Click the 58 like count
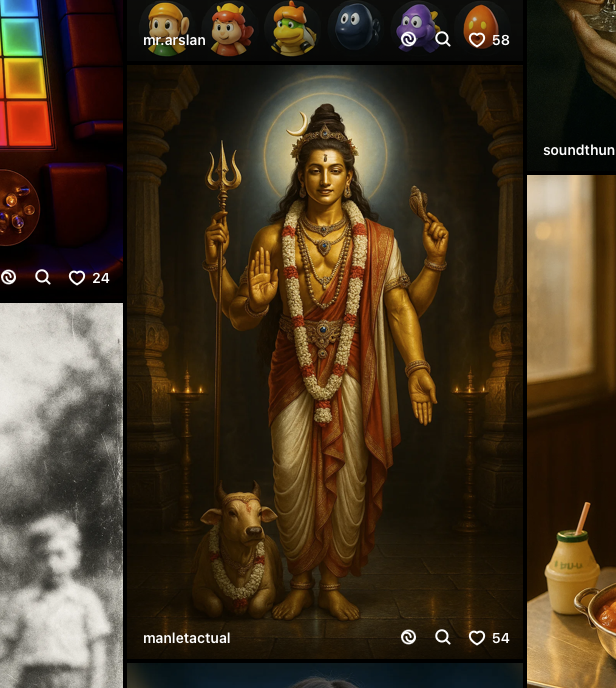Viewport: 616px width, 688px height. (x=501, y=40)
